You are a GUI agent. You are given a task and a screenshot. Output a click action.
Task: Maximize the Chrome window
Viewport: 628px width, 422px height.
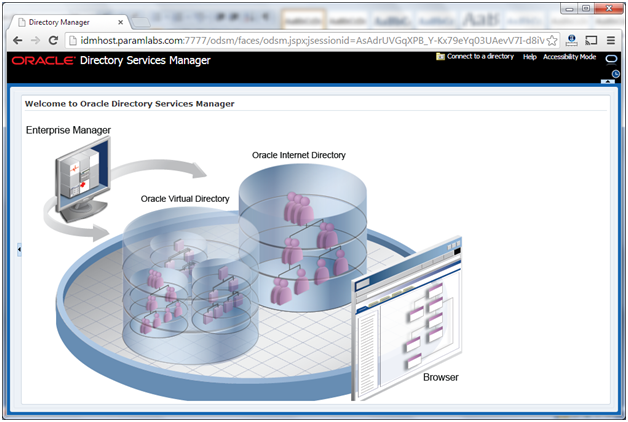click(586, 8)
